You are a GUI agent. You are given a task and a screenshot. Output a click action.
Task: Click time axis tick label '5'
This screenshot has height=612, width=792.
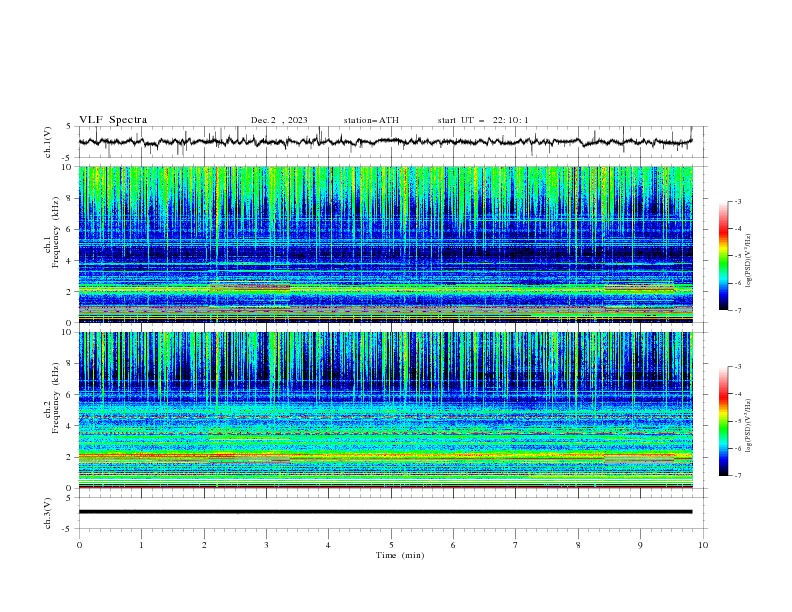391,545
